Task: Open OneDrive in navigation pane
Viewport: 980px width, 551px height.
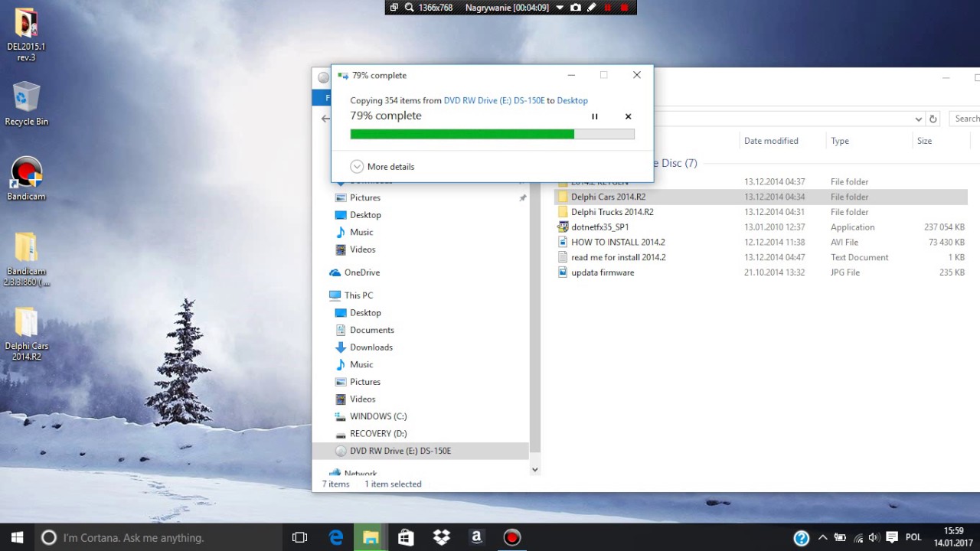Action: 354,272
